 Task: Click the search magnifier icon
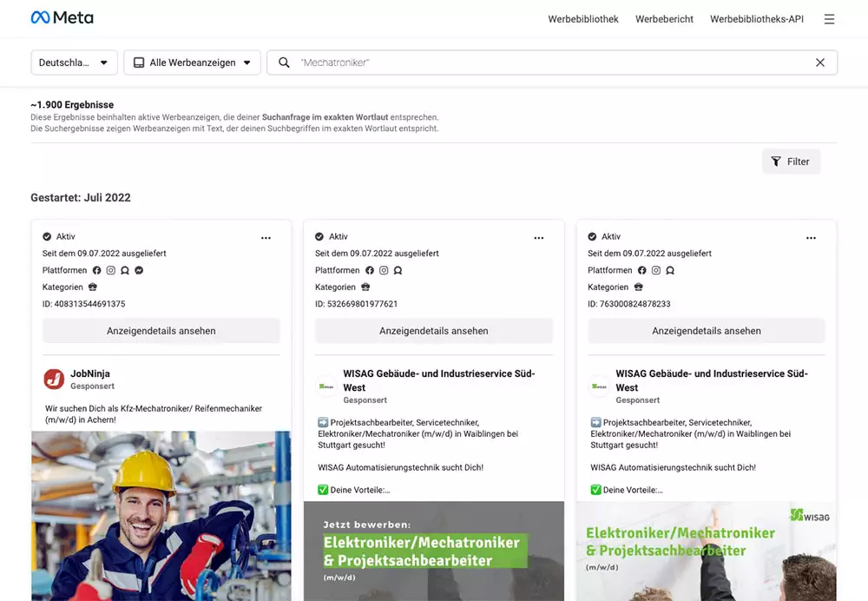click(284, 63)
